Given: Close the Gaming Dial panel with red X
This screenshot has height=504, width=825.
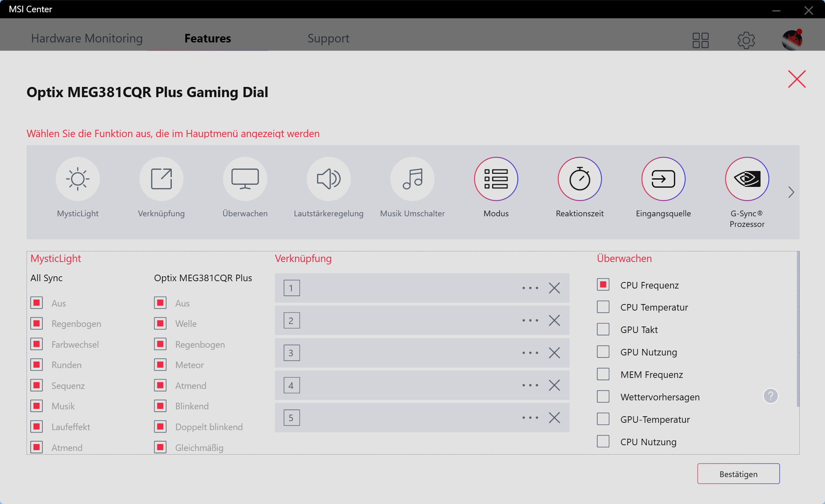Looking at the screenshot, I should tap(796, 79).
